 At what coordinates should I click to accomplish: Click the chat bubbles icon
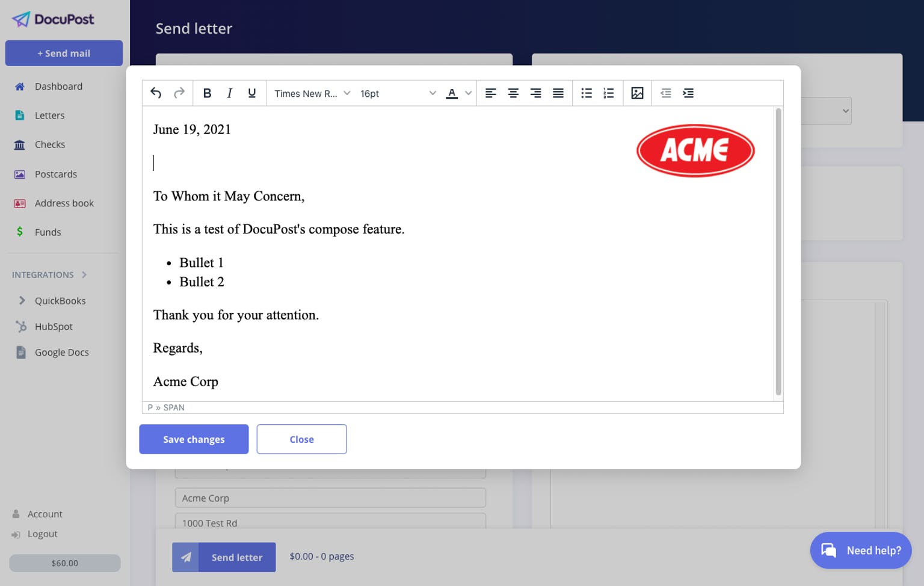[829, 551]
